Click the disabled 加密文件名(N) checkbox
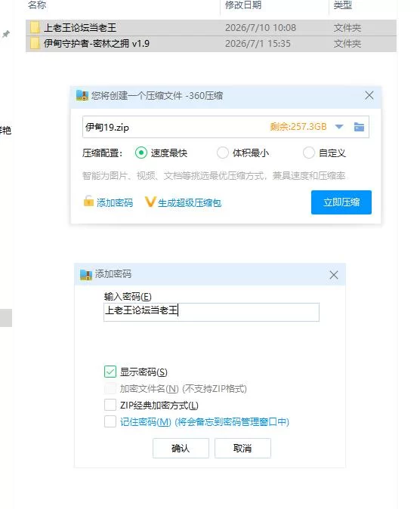This screenshot has width=420, height=509. (x=110, y=388)
